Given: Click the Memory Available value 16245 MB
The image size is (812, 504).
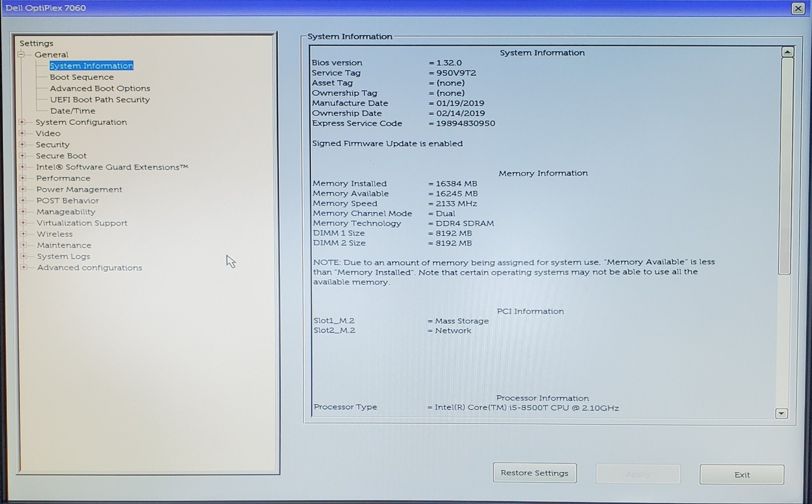Looking at the screenshot, I should pyautogui.click(x=456, y=193).
